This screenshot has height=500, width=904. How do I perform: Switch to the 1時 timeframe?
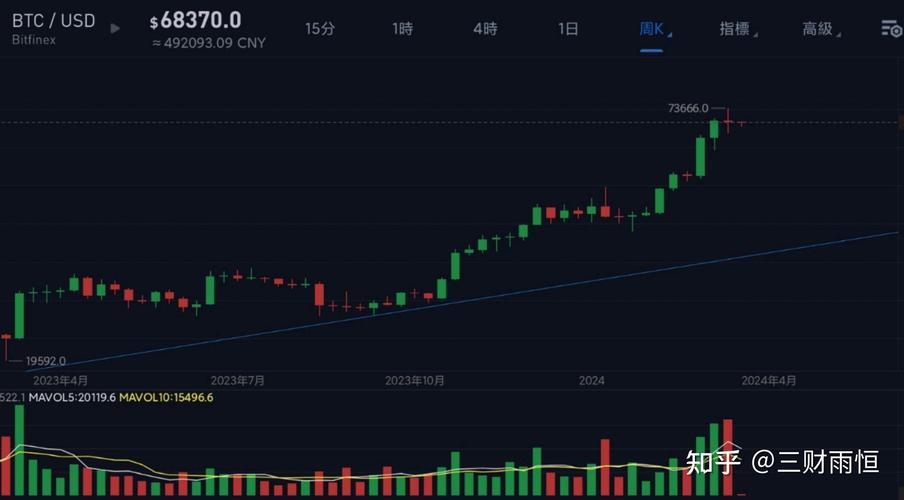point(403,29)
